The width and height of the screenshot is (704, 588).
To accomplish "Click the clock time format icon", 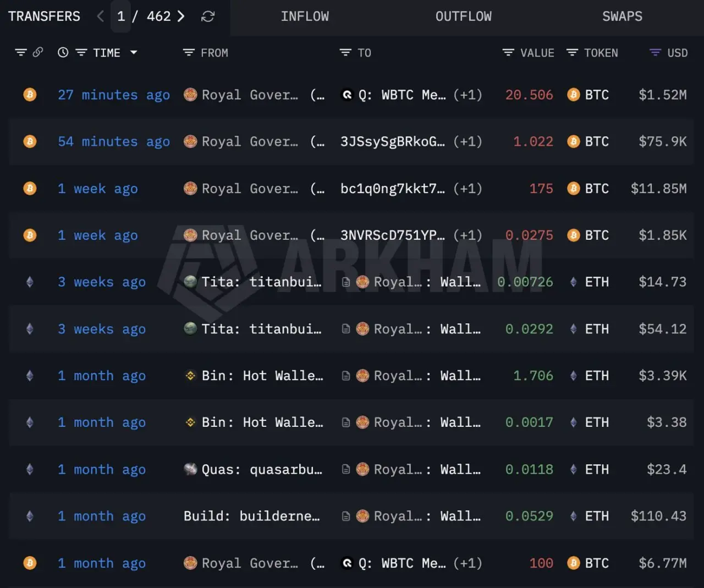I will pyautogui.click(x=63, y=52).
